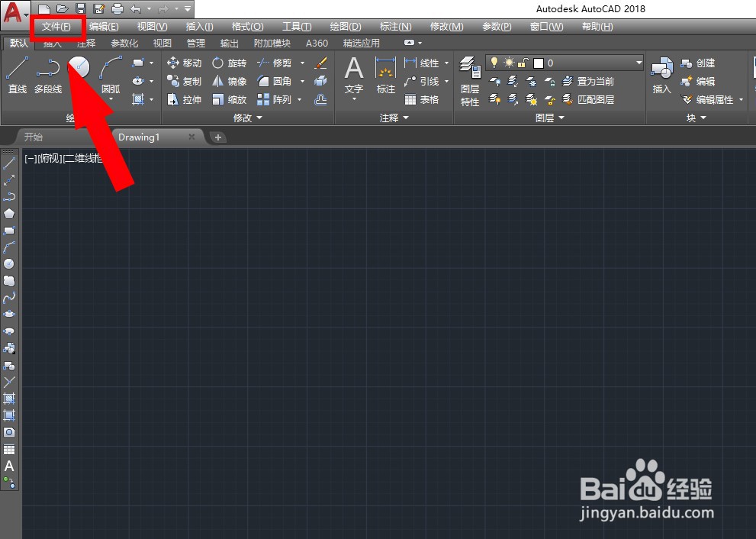Click the 置为当前 make-current layer button
756x539 pixels.
click(588, 82)
